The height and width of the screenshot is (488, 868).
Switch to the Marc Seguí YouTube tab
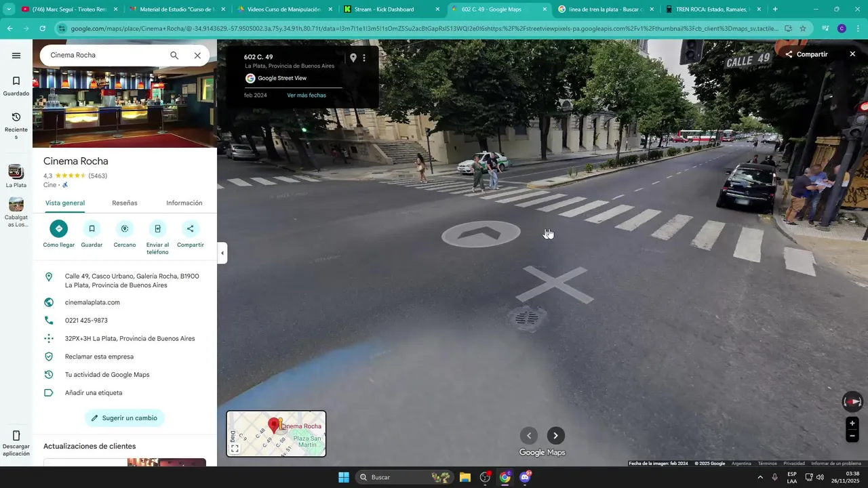pos(69,9)
